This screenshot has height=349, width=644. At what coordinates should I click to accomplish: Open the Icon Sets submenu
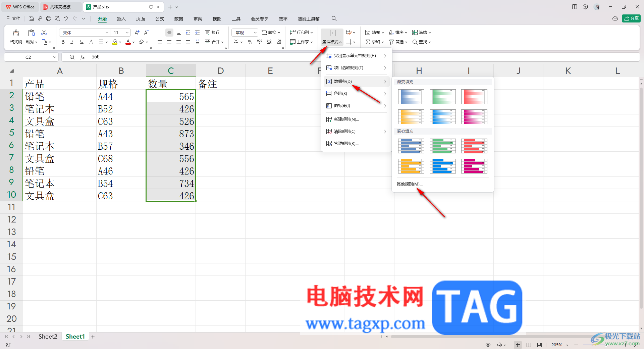(x=356, y=106)
